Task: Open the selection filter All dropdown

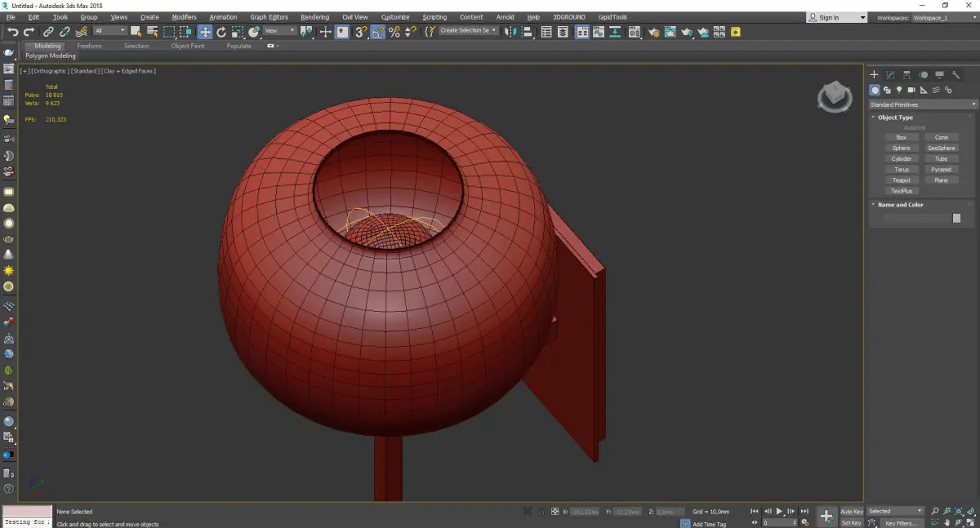Action: click(109, 31)
